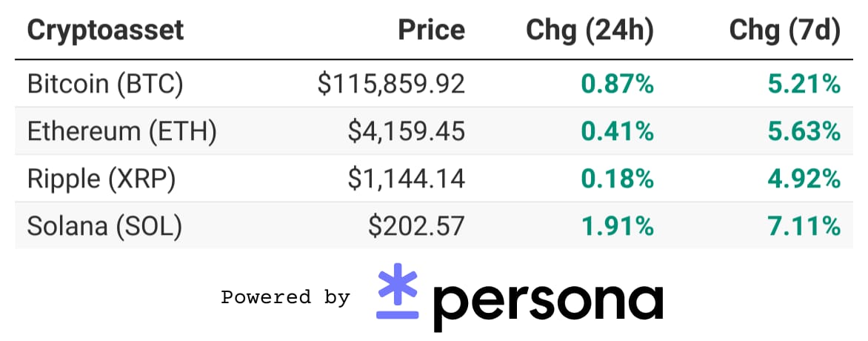The height and width of the screenshot is (341, 868).
Task: Sort by the Cryptoasset column header
Action: tap(105, 30)
